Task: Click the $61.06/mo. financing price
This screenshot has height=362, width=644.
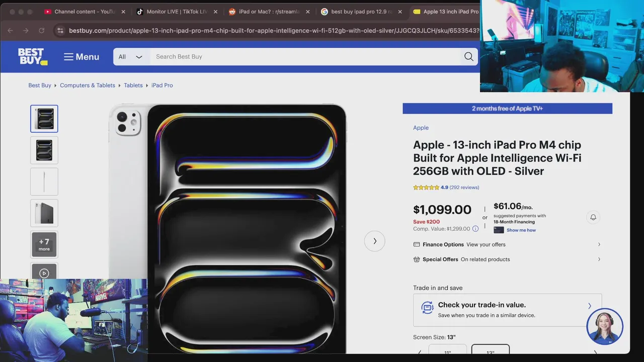Action: coord(513,207)
